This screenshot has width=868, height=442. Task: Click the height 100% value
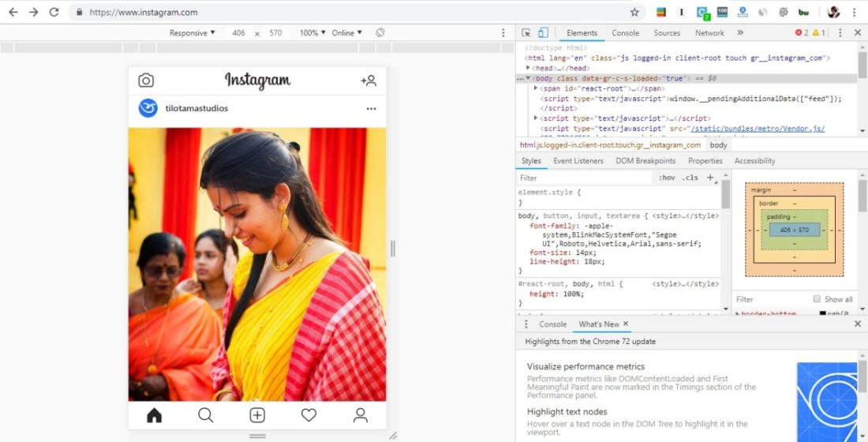(572, 294)
